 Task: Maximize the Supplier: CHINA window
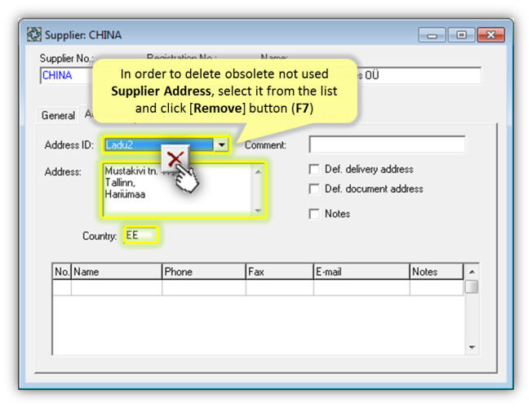coord(461,35)
